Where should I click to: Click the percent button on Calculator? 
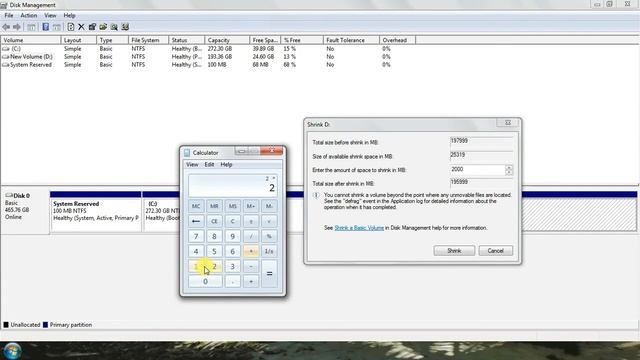coord(269,236)
